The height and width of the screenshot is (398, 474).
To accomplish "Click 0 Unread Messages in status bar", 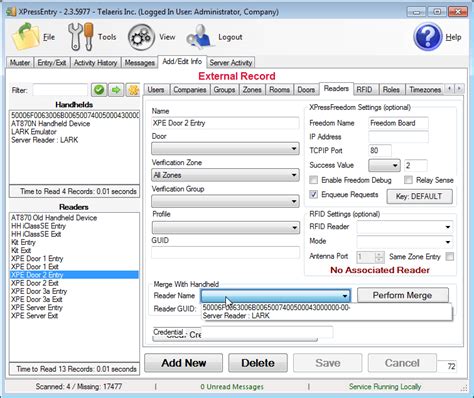I will coord(232,387).
